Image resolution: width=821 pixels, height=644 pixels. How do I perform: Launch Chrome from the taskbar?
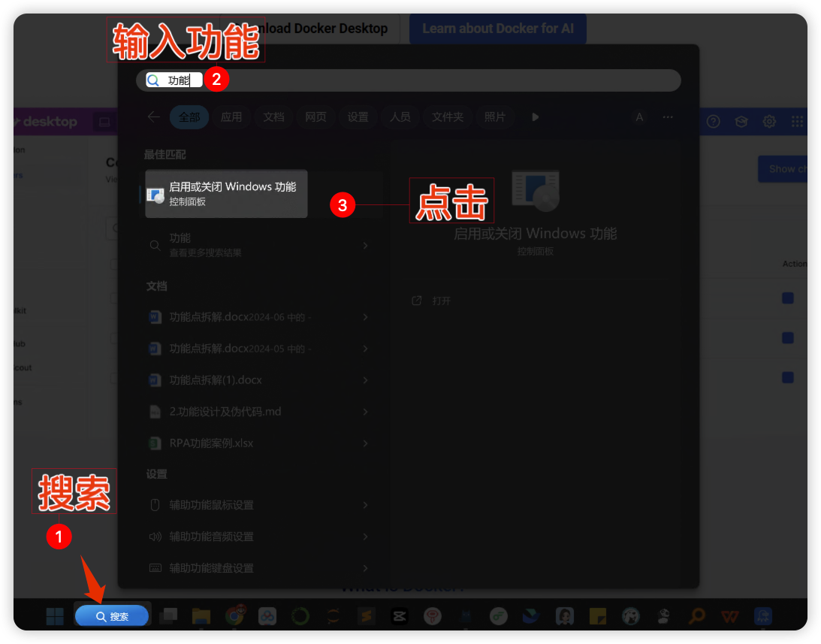tap(235, 615)
